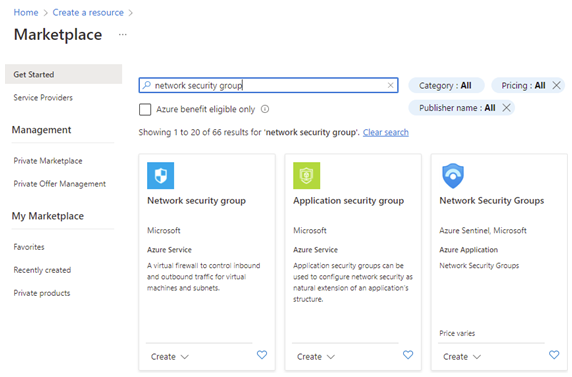Open the Marketplace more options ellipsis
The image size is (572, 377).
tap(123, 35)
